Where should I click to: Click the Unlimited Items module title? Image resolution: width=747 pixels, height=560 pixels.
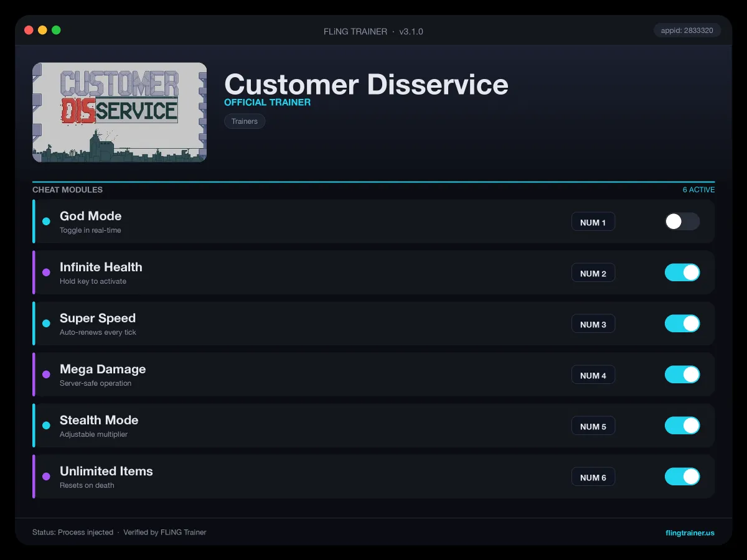[106, 471]
